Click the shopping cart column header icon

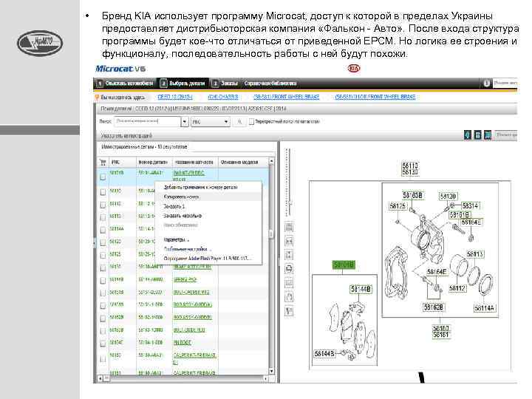click(x=103, y=162)
